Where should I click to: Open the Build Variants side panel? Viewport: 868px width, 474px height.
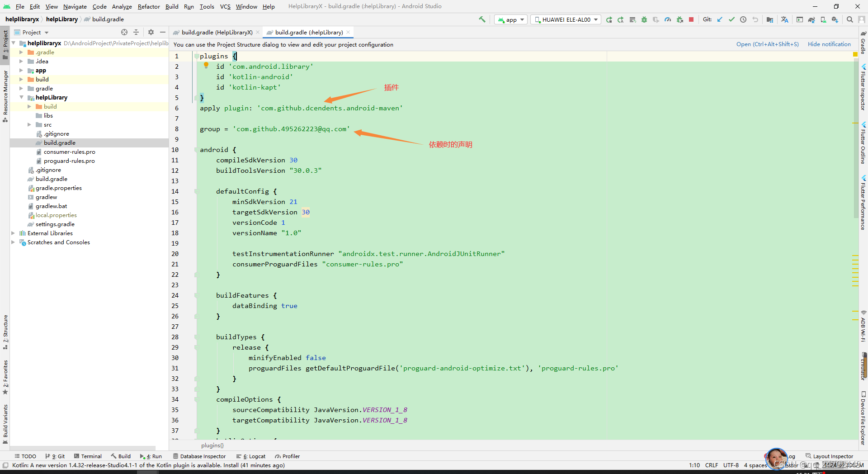[5, 424]
